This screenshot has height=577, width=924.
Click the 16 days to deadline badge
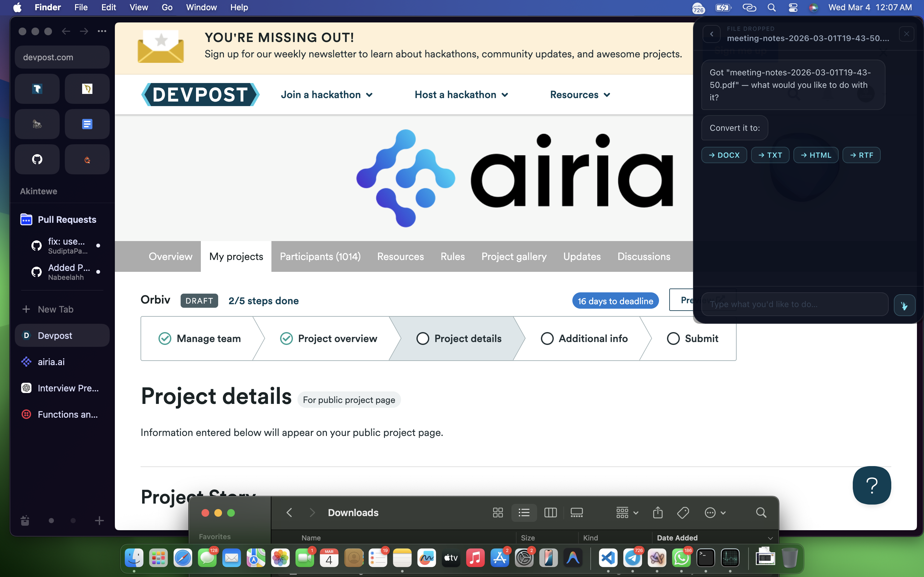coord(615,301)
